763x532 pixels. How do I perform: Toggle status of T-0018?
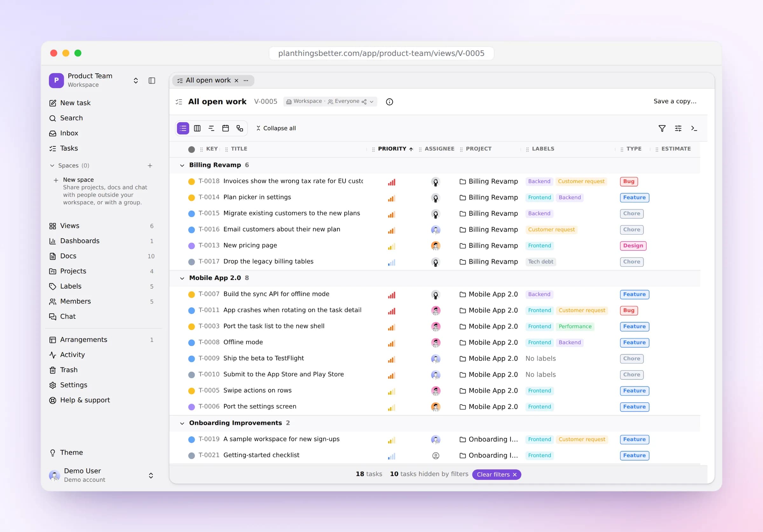click(191, 181)
